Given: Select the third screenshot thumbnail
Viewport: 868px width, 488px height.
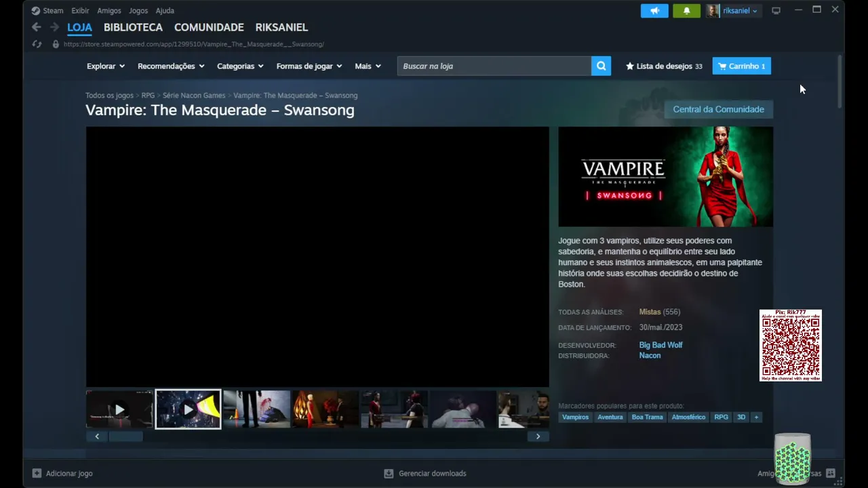Looking at the screenshot, I should click(x=256, y=409).
